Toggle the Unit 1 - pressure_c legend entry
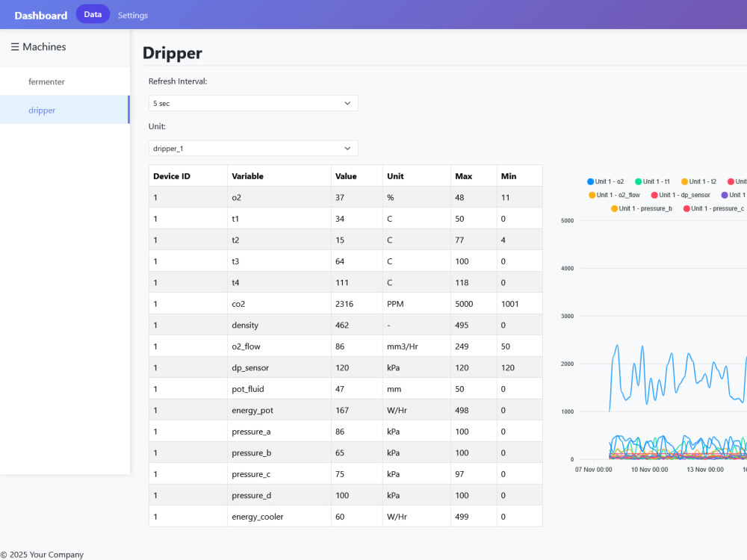 pyautogui.click(x=713, y=208)
